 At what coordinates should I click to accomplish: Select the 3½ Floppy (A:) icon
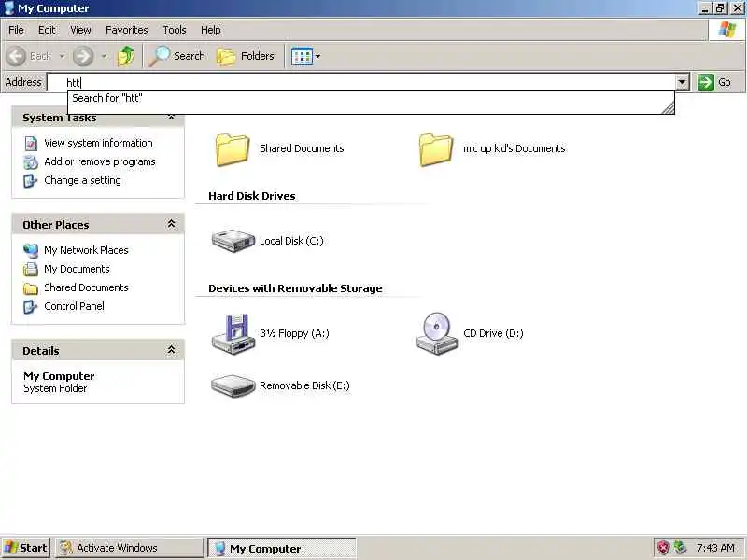pyautogui.click(x=233, y=334)
